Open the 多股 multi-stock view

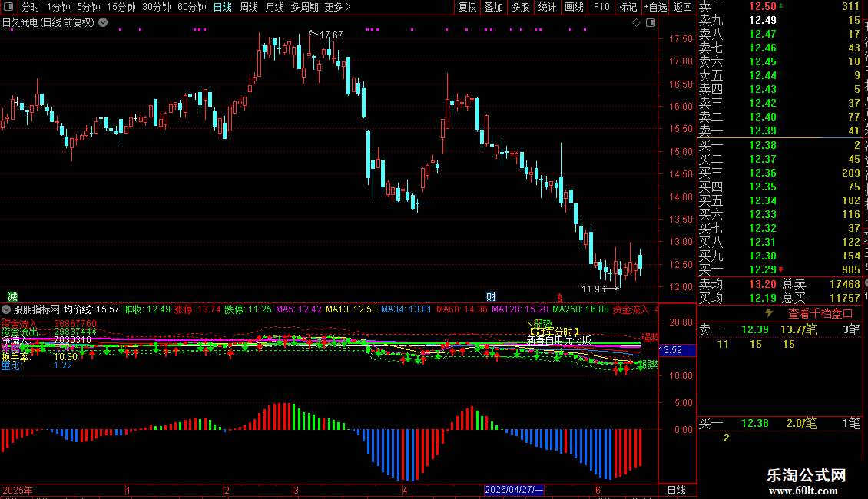click(x=520, y=7)
